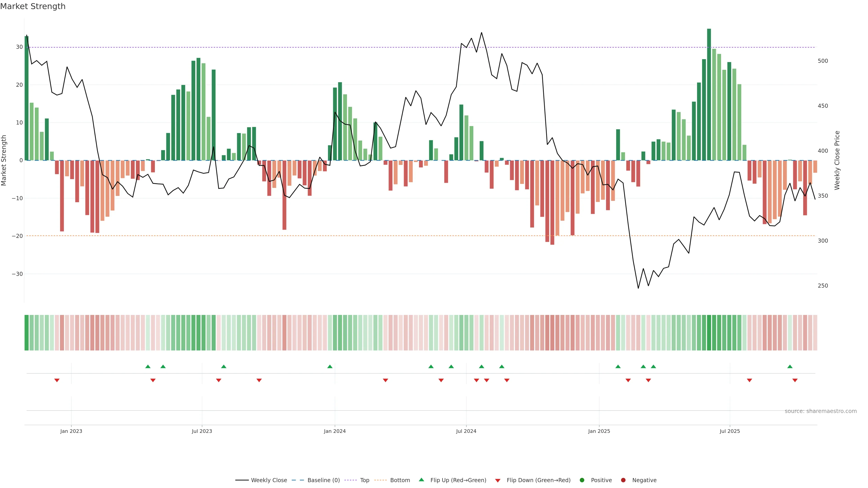Click the green Positive circle legend icon

click(582, 480)
